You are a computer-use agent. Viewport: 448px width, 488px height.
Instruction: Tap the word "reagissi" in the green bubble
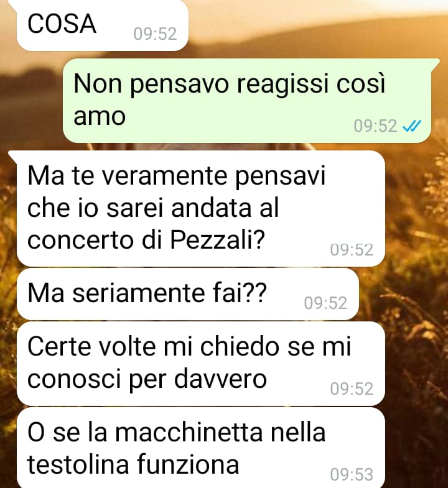point(283,84)
